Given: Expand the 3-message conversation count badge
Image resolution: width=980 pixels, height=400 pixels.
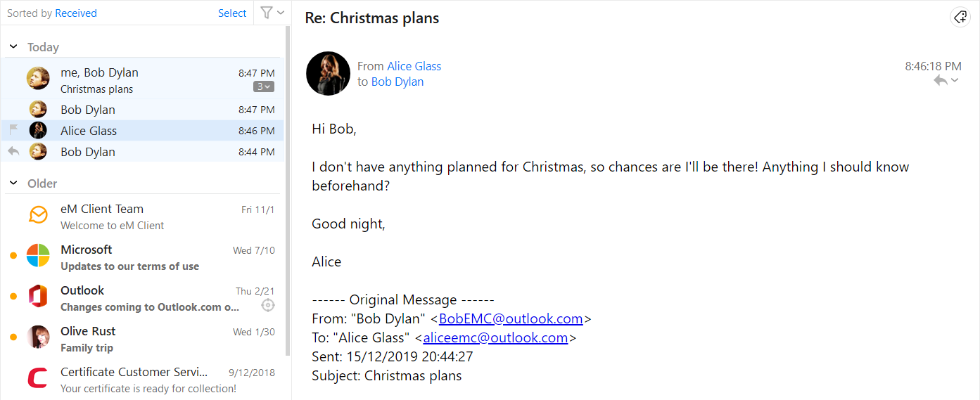Looking at the screenshot, I should (x=264, y=86).
